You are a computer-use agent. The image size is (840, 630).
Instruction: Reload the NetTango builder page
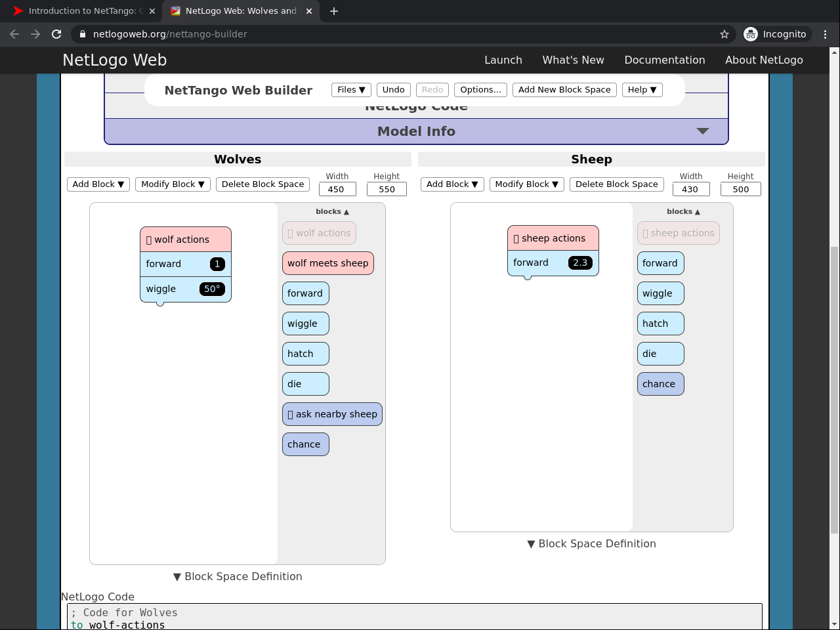[x=56, y=34]
